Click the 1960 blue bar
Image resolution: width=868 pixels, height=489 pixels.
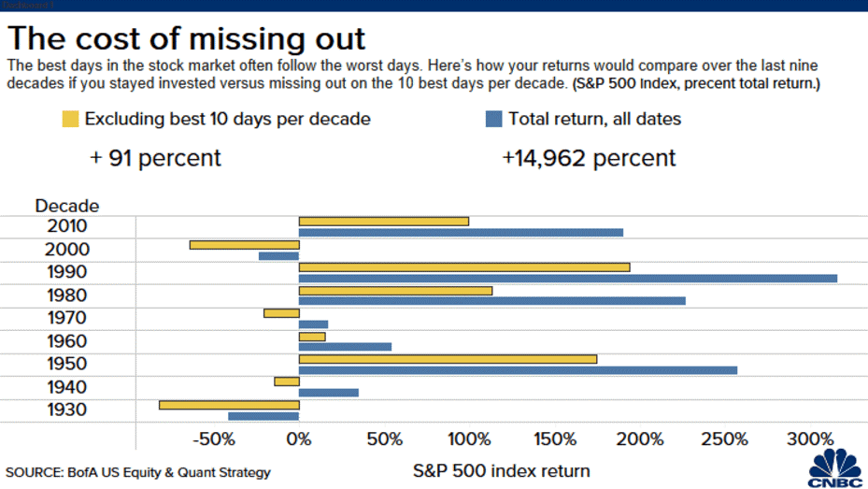(x=345, y=347)
